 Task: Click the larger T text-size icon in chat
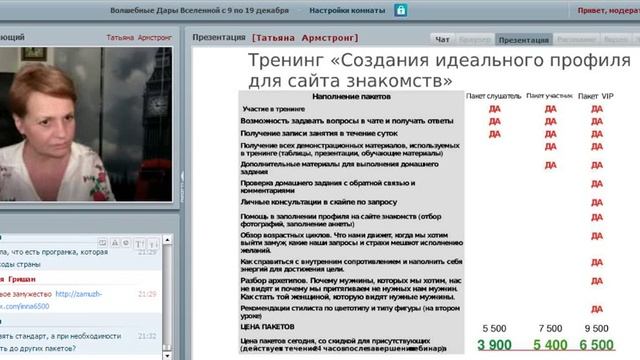[139, 244]
